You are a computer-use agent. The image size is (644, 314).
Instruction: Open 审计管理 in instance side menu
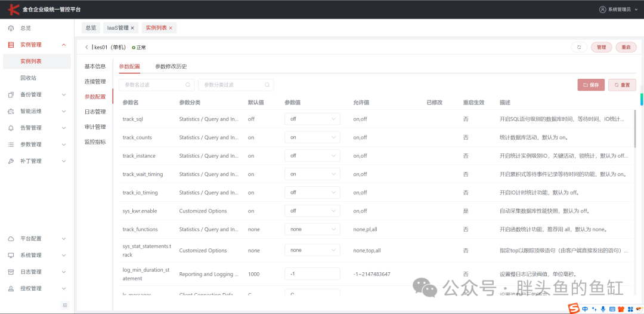95,127
